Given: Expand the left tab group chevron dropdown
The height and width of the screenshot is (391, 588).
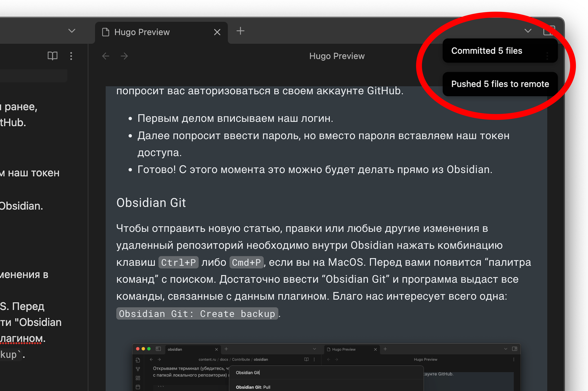Looking at the screenshot, I should (x=72, y=31).
